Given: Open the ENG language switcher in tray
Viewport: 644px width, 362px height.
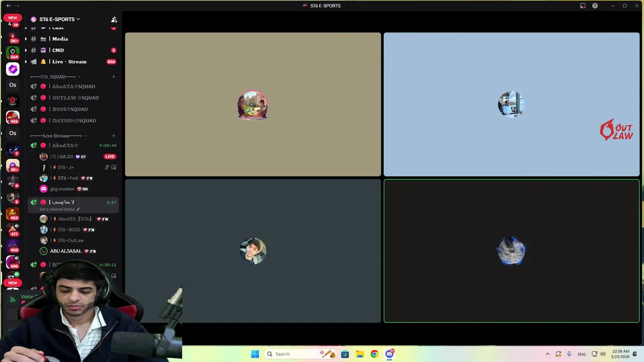Looking at the screenshot, I should click(x=582, y=354).
